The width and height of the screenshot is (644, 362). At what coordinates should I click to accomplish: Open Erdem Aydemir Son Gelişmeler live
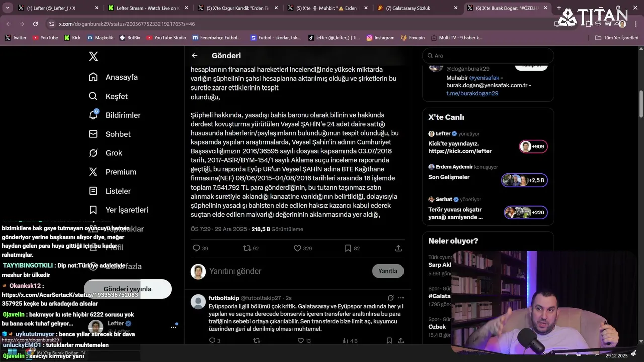[488, 175]
